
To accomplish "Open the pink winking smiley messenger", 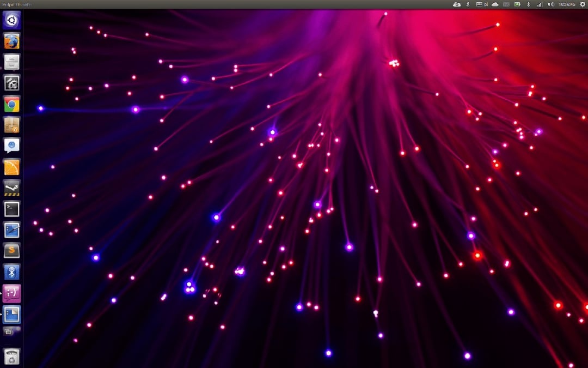I will pyautogui.click(x=11, y=293).
